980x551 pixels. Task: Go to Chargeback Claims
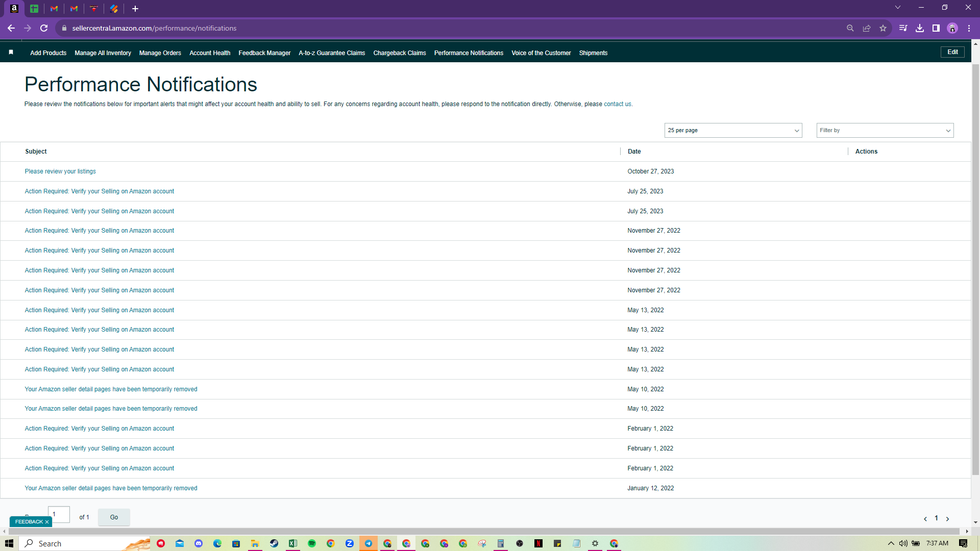point(400,53)
